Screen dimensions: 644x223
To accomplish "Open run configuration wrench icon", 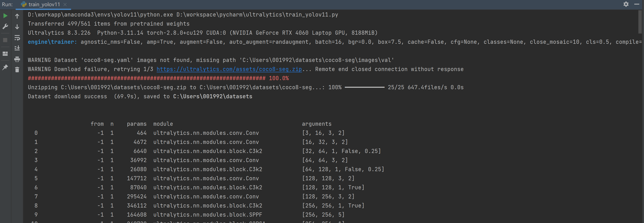I will point(5,27).
